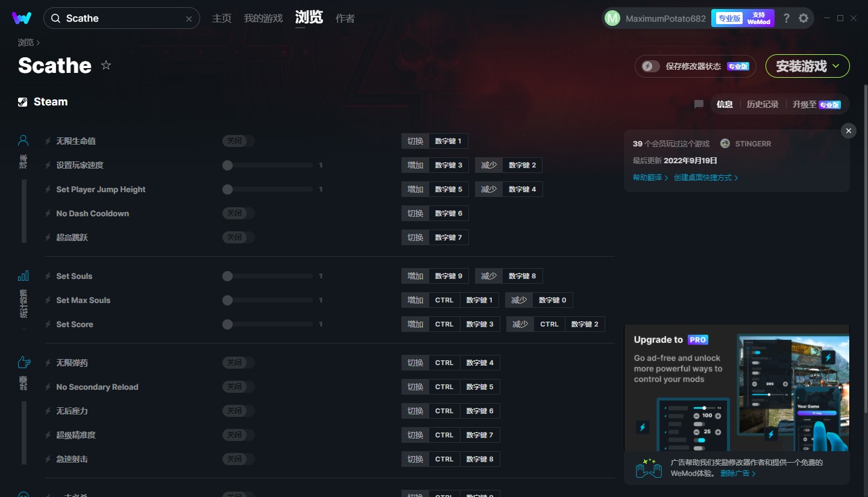Click lightning icon beside Set Max Souls
The image size is (868, 497).
pos(48,300)
